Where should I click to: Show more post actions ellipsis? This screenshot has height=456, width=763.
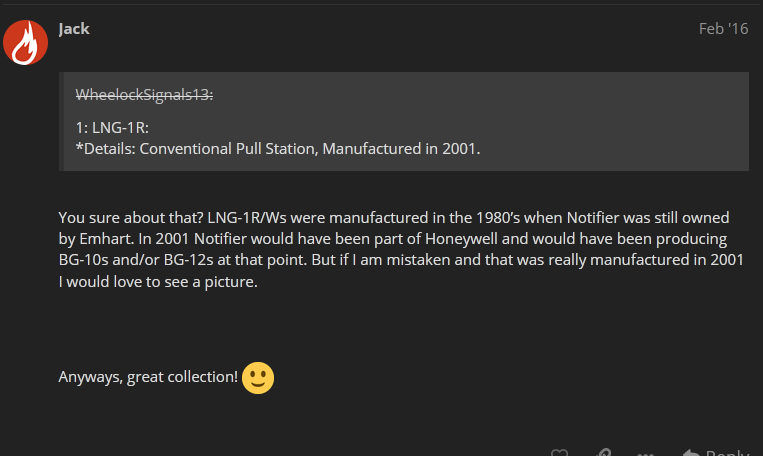click(x=645, y=454)
